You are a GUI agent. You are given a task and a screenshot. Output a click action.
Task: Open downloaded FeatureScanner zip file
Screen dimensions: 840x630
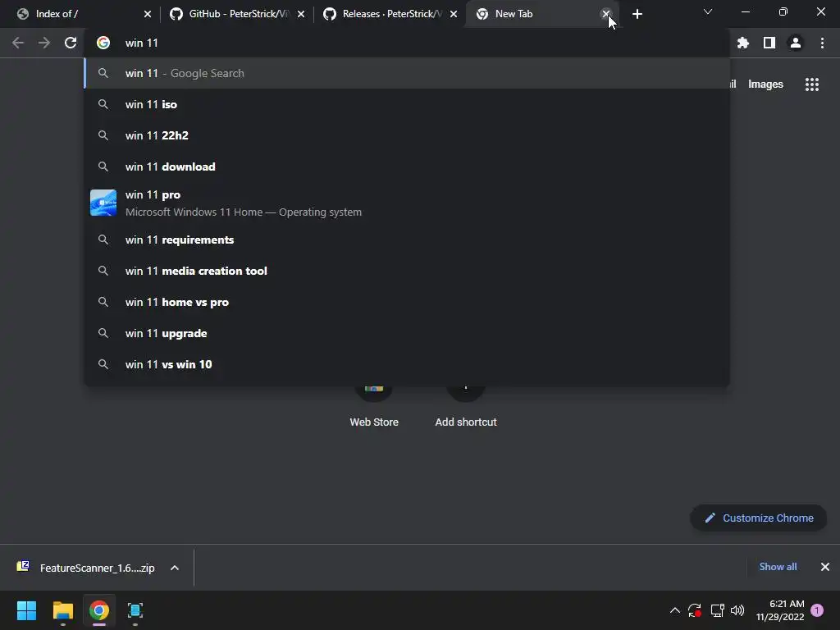[87, 568]
